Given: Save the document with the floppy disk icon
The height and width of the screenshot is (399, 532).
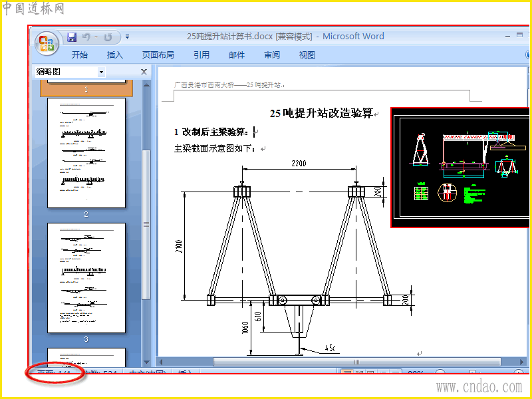Looking at the screenshot, I should point(72,37).
